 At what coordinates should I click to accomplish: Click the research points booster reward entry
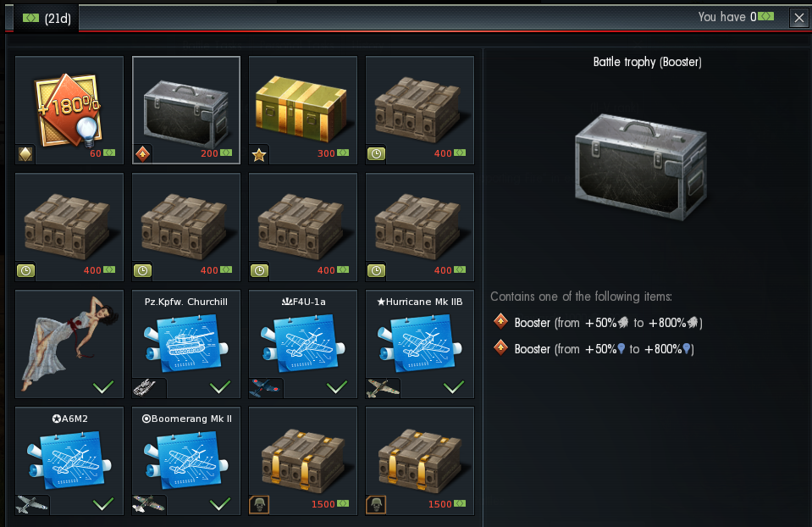pyautogui.click(x=594, y=349)
